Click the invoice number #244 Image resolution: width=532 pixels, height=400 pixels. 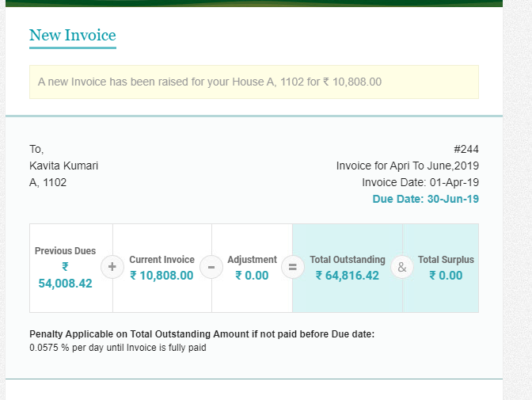(x=465, y=149)
